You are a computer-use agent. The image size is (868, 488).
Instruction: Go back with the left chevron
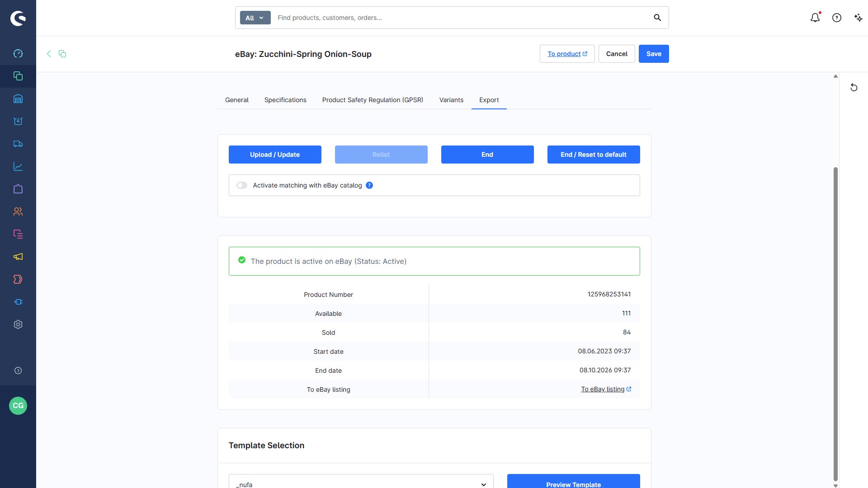[x=49, y=54]
